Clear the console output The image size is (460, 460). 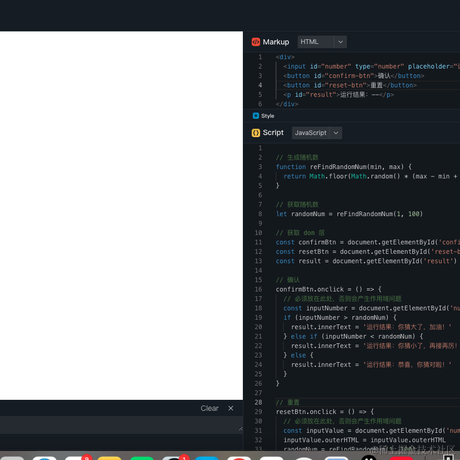click(209, 408)
